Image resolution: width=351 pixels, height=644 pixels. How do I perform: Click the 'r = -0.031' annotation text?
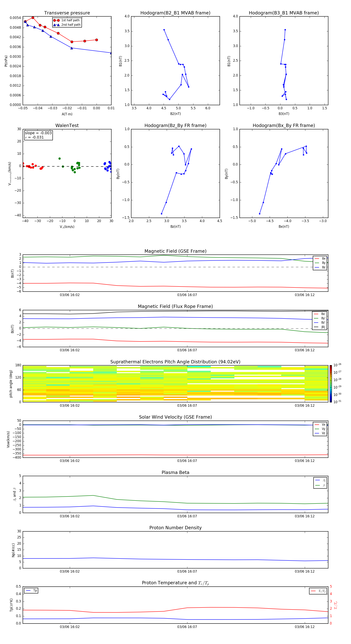35,137
